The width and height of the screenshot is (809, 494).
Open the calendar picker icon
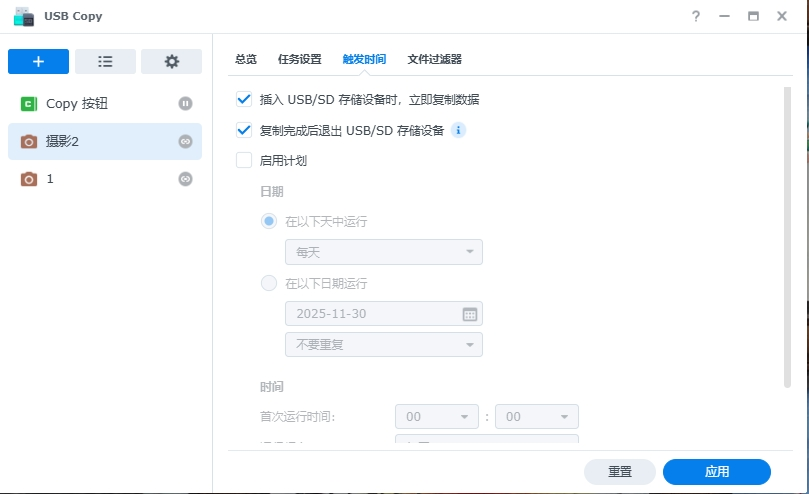click(x=469, y=314)
